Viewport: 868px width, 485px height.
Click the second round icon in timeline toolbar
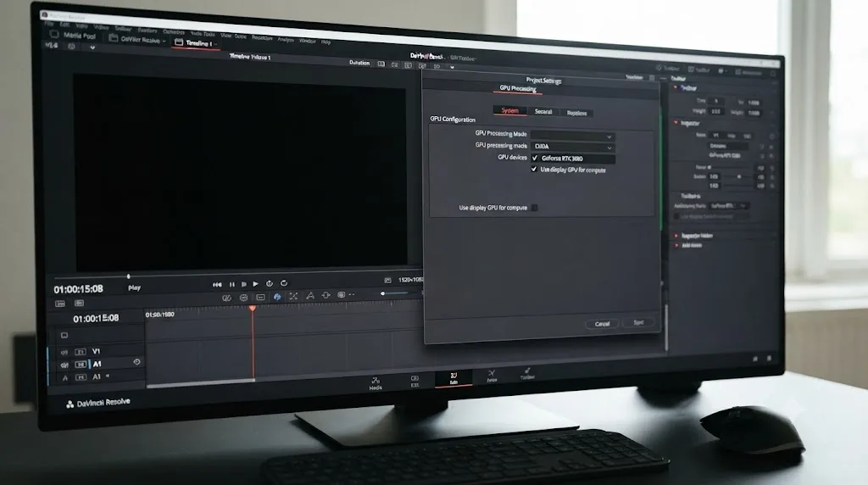point(243,298)
